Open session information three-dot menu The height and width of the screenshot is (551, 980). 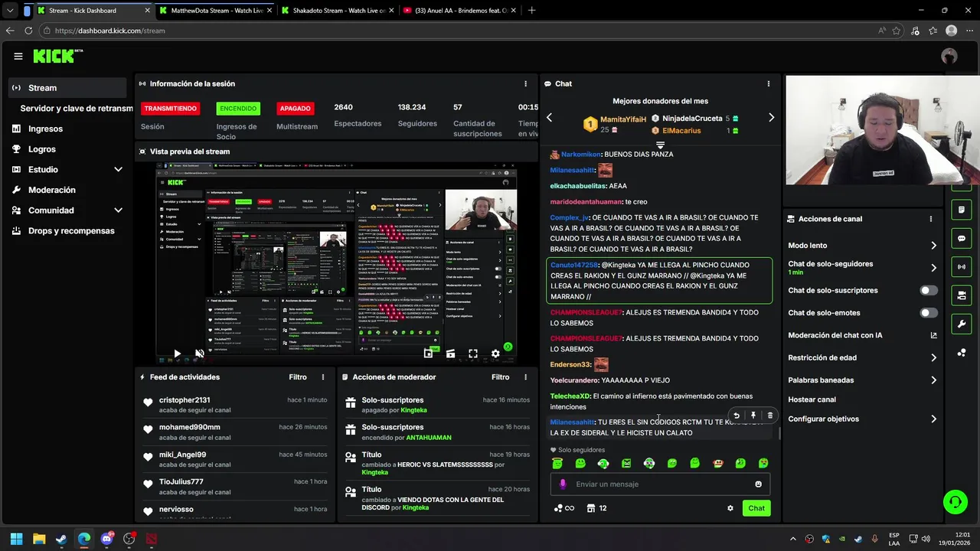[525, 83]
